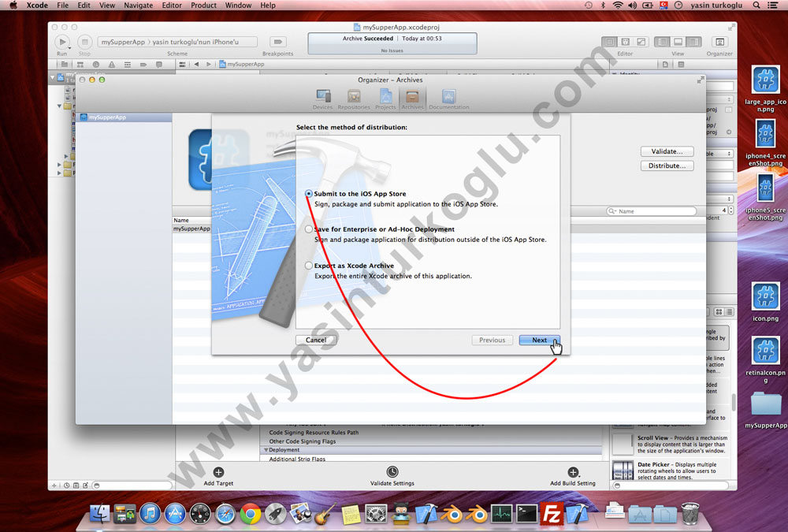
Task: Launch FileZilla from the Dock
Action: (552, 514)
